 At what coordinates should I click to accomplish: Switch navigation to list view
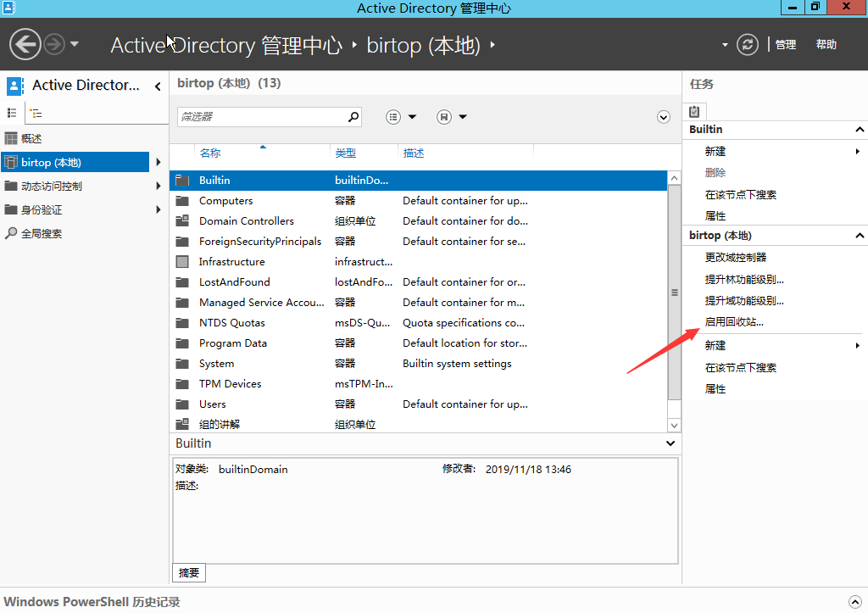point(12,113)
